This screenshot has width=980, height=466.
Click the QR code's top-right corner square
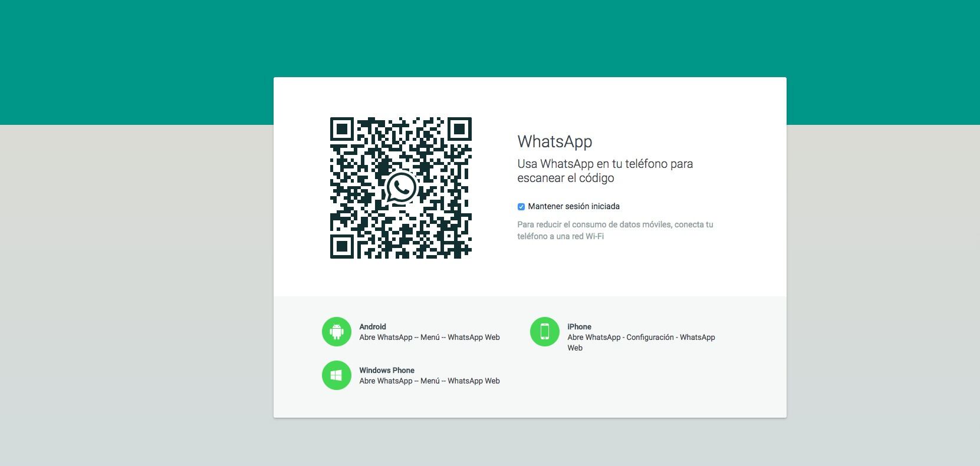(459, 129)
